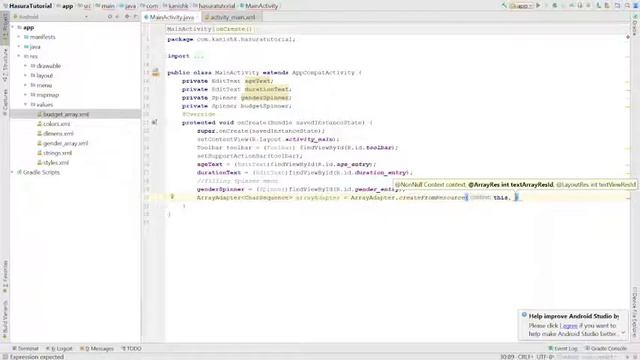
Task: Collapse the res folder arrow
Action: [x=19, y=56]
